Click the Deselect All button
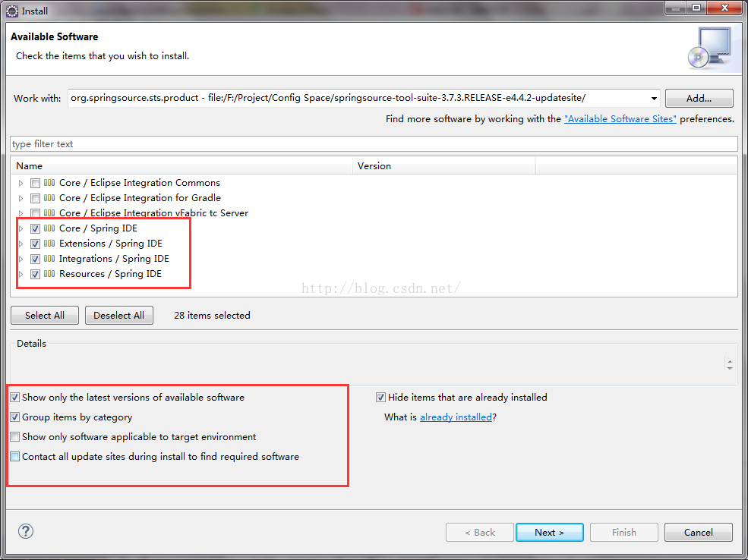 (x=118, y=316)
